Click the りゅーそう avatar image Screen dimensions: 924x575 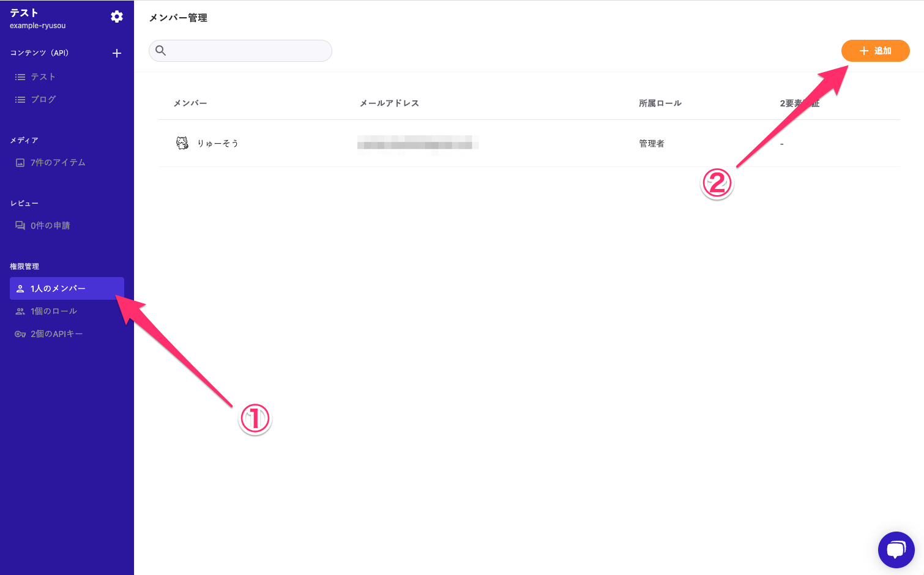coord(182,143)
